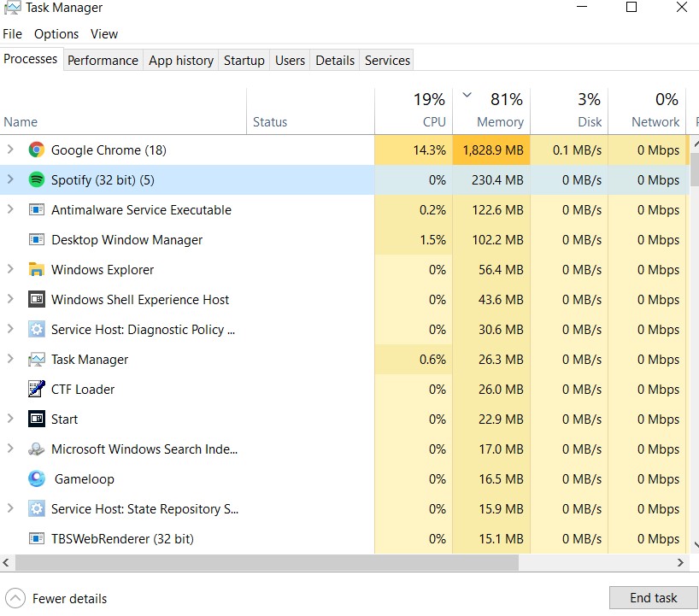Switch to the Users tab
This screenshot has height=616, width=699.
[x=290, y=60]
